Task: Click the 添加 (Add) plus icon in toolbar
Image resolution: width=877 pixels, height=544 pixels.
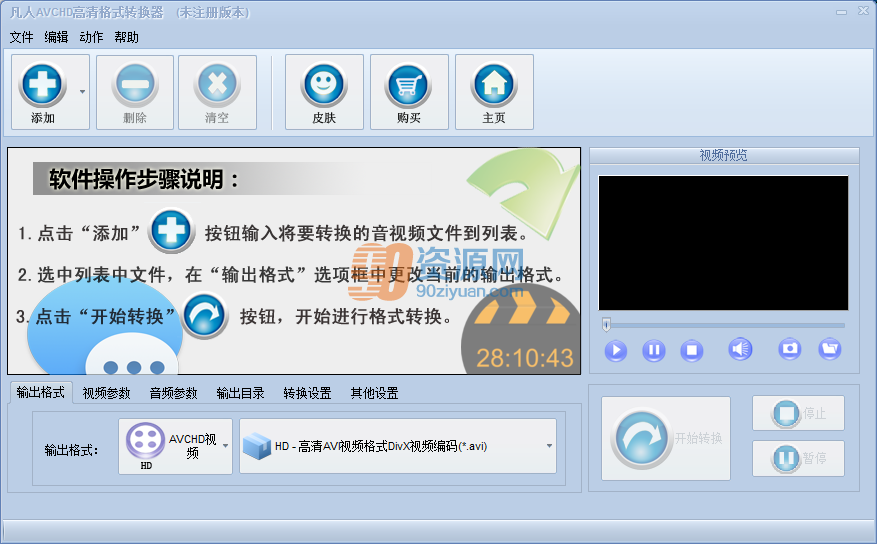Action: point(43,85)
